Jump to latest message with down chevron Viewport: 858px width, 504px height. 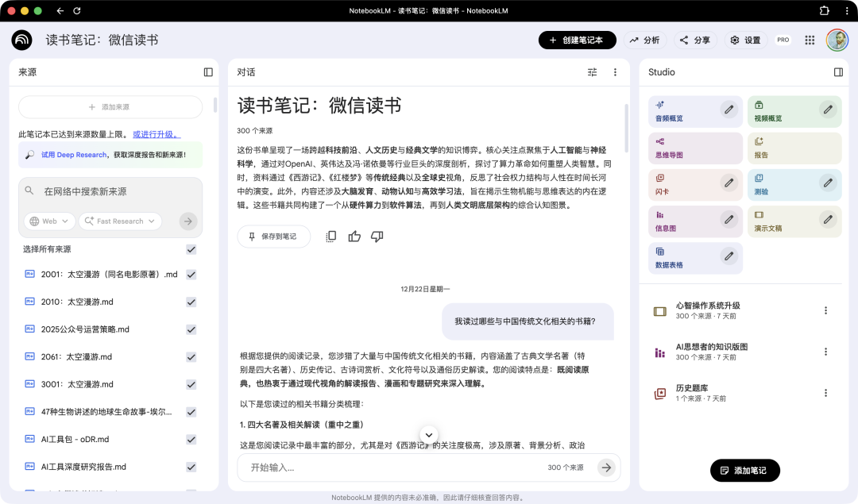429,435
